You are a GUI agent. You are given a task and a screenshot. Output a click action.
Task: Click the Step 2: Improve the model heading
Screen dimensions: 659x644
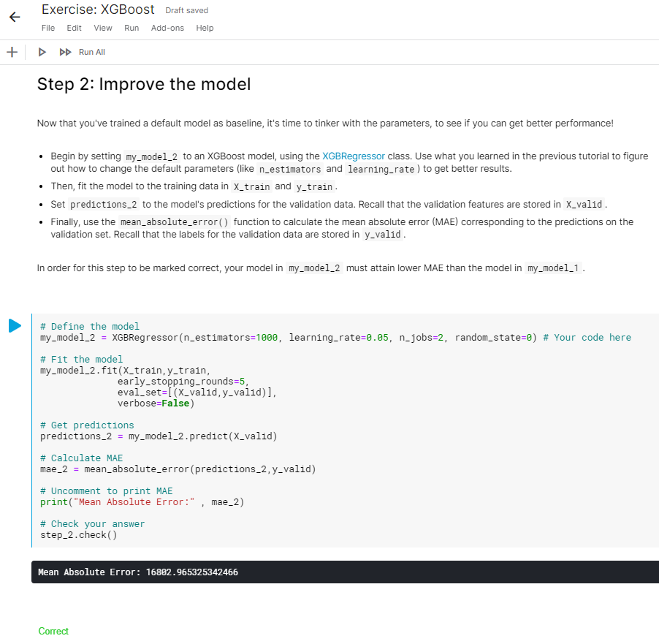(144, 84)
